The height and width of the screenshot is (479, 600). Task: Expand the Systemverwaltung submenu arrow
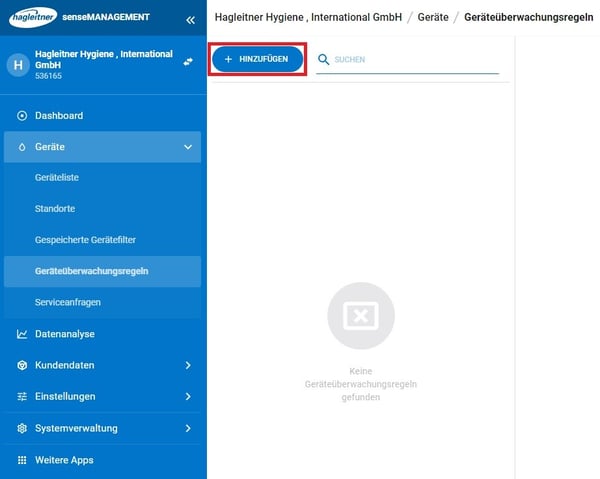(x=188, y=428)
